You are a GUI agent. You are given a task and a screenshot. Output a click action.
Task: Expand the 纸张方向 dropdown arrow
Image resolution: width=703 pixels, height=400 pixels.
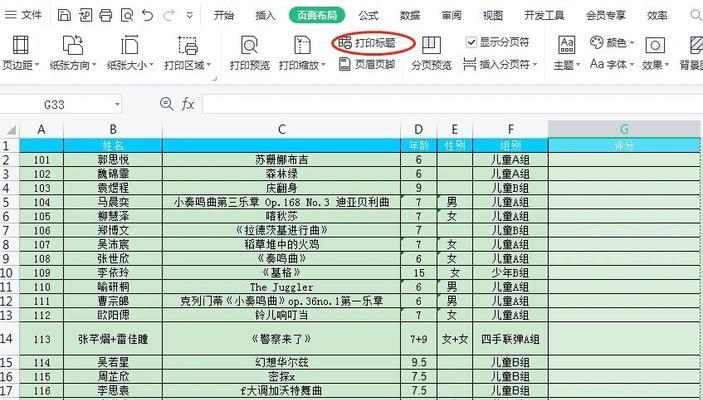[x=94, y=65]
